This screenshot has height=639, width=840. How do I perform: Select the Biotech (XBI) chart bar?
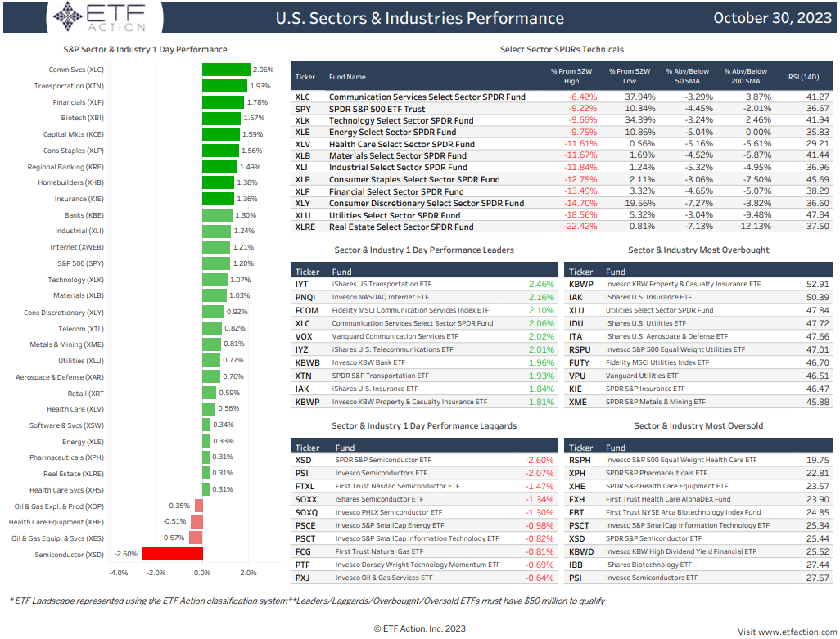[221, 119]
